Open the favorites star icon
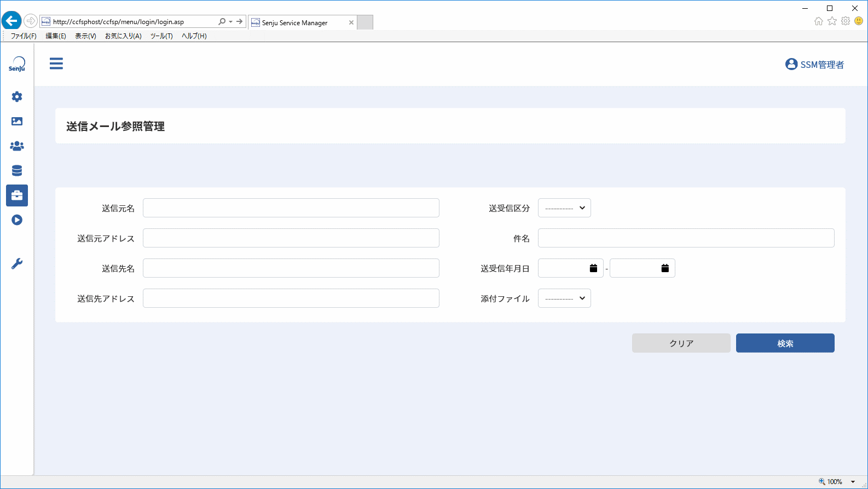Viewport: 868px width, 489px height. click(x=832, y=21)
